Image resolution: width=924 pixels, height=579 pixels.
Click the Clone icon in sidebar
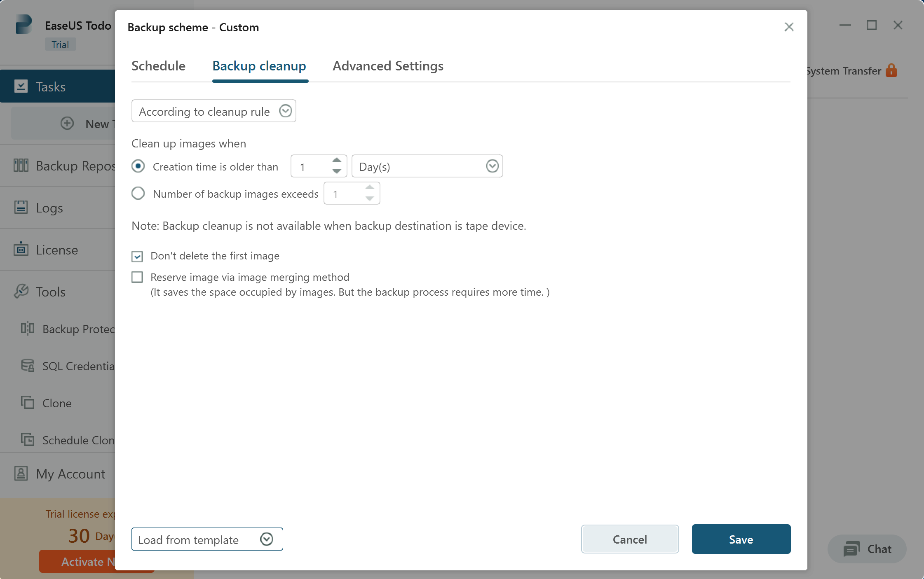tap(28, 402)
